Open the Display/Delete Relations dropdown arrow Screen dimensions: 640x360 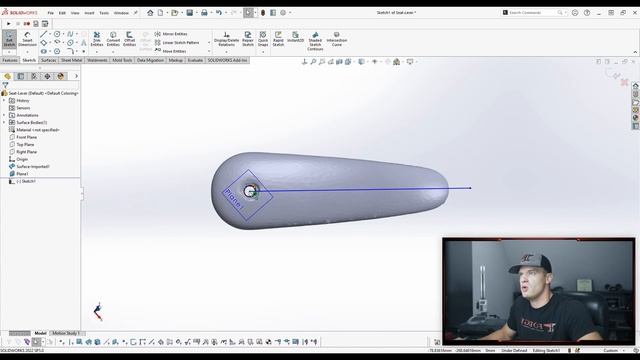(x=226, y=52)
